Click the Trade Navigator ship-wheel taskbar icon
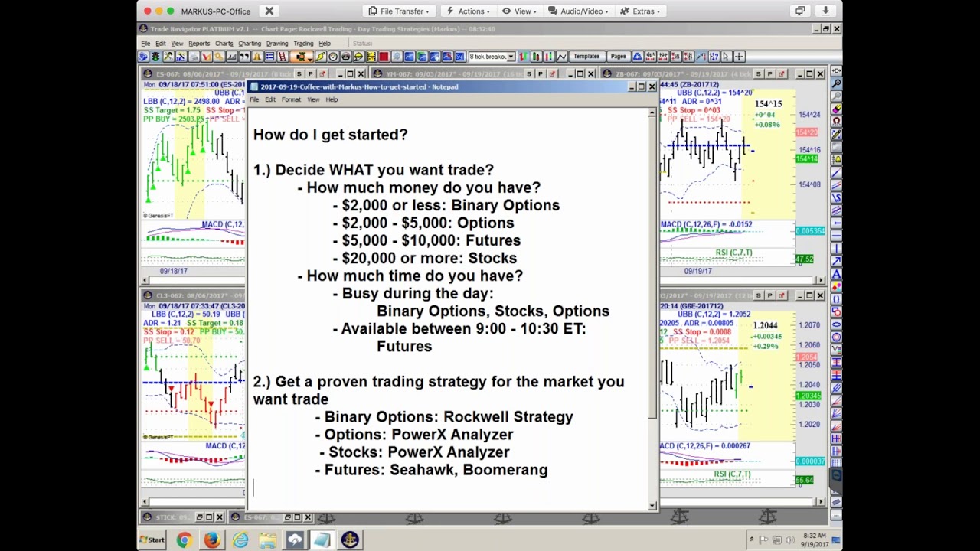 [x=350, y=540]
